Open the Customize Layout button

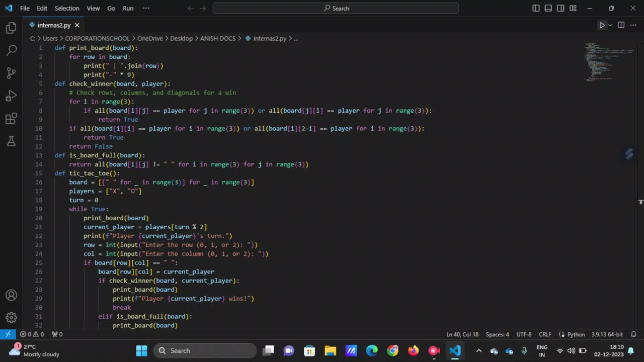(573, 8)
